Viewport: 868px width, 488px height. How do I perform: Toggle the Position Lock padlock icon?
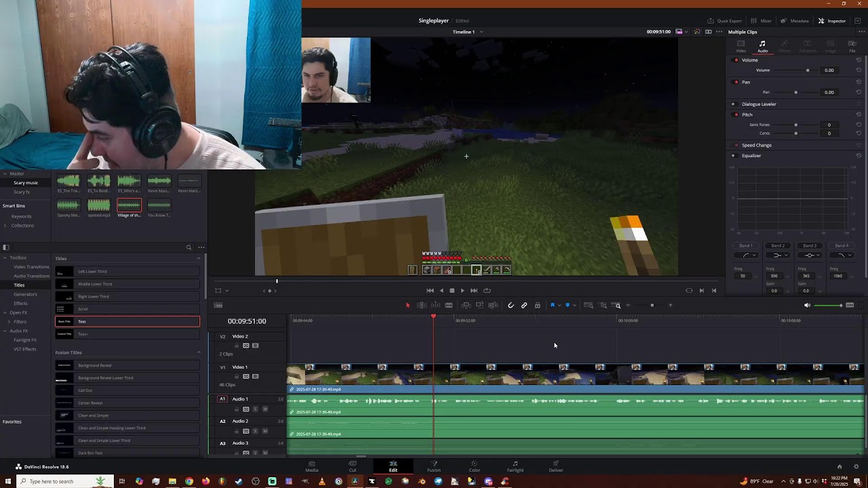(x=538, y=306)
